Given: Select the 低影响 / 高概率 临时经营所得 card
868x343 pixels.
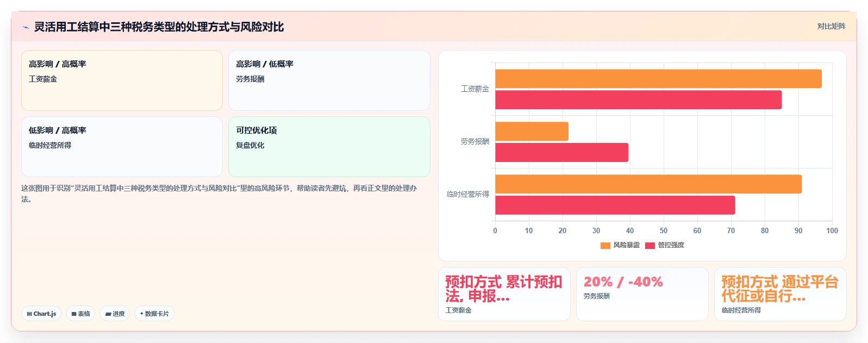Looking at the screenshot, I should point(122,147).
